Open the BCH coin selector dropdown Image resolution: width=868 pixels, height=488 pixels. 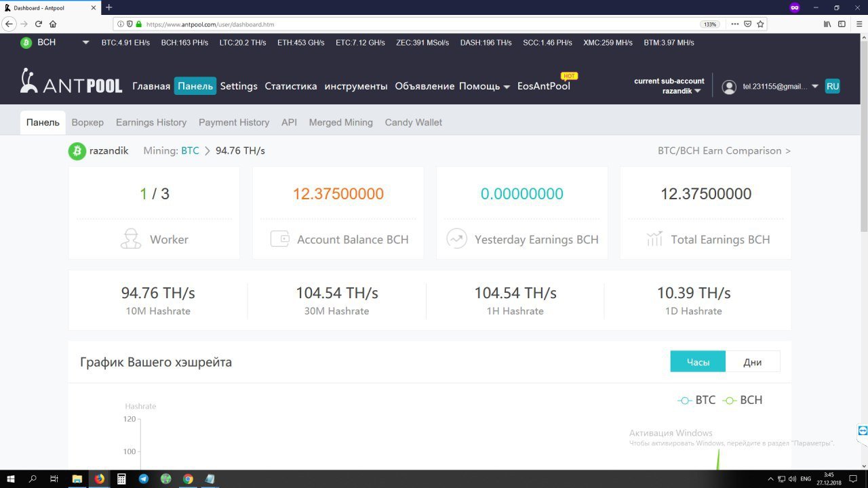click(85, 43)
